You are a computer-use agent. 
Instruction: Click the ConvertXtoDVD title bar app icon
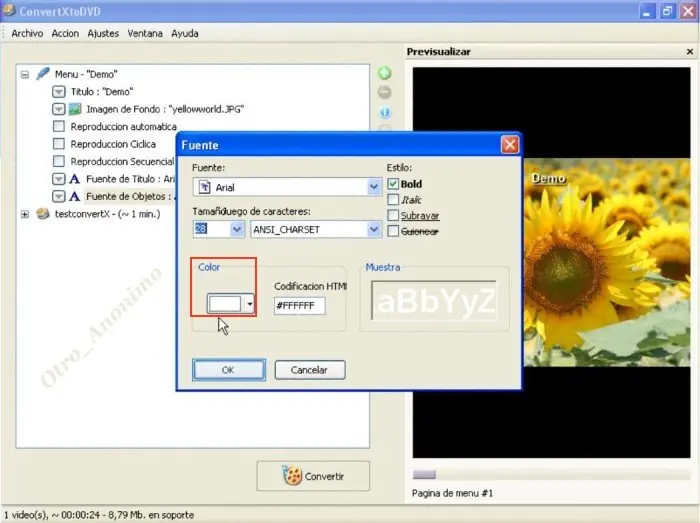(x=8, y=10)
